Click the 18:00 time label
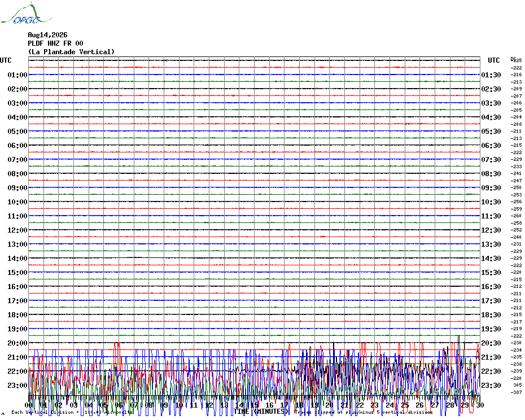 click(17, 315)
